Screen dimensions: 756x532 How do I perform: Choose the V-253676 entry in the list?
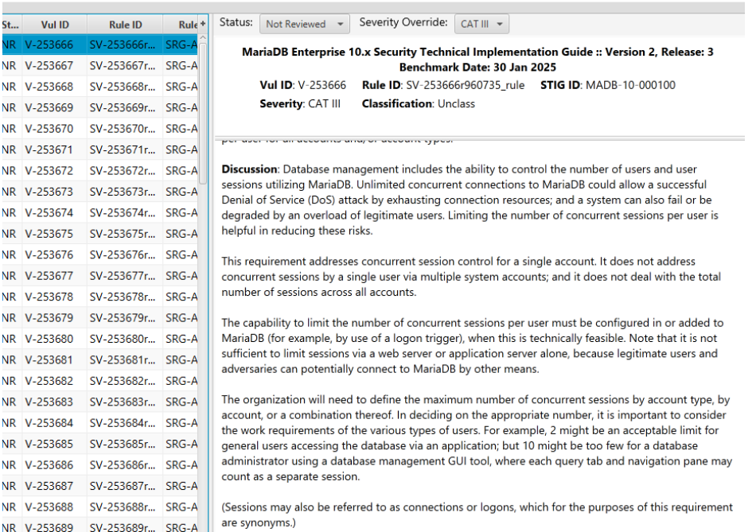point(49,254)
